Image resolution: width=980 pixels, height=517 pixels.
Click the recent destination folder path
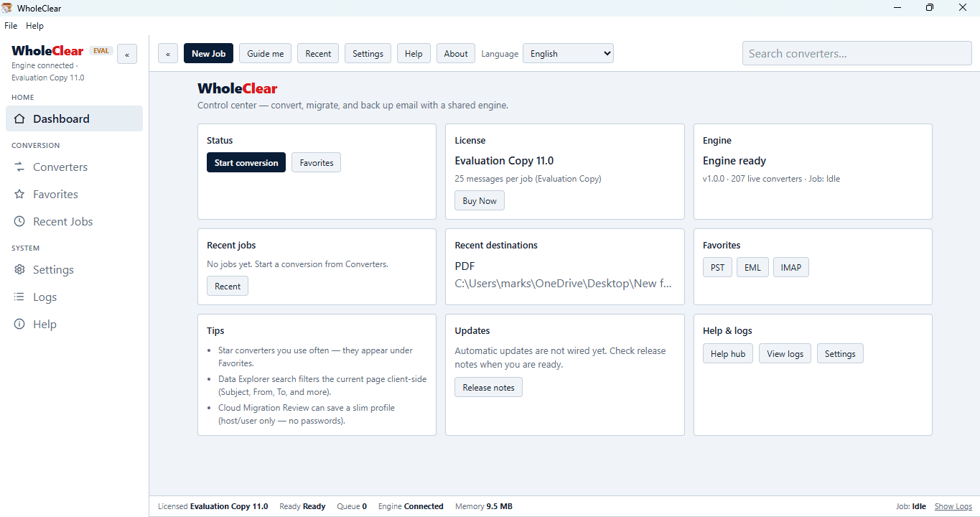click(564, 283)
